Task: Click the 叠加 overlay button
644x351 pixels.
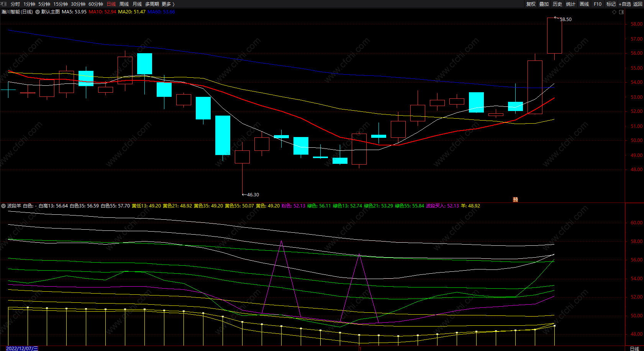Action: [544, 4]
